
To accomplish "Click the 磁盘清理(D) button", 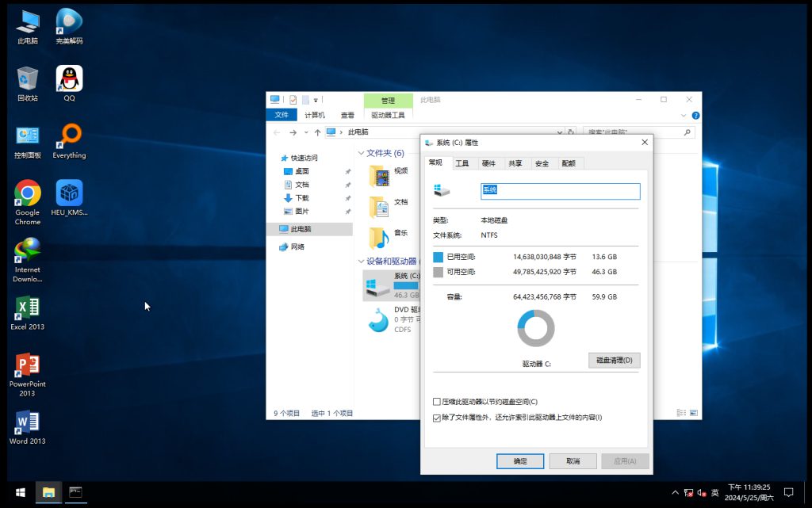I will 614,361.
